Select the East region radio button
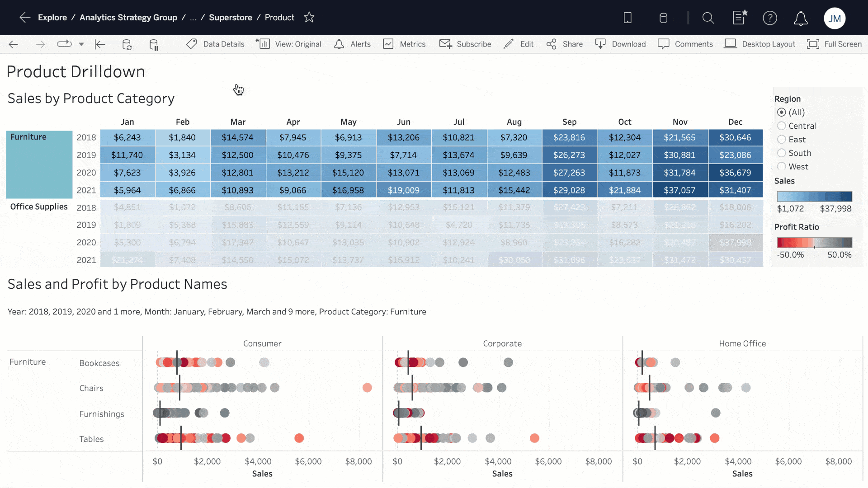868x488 pixels. 782,139
